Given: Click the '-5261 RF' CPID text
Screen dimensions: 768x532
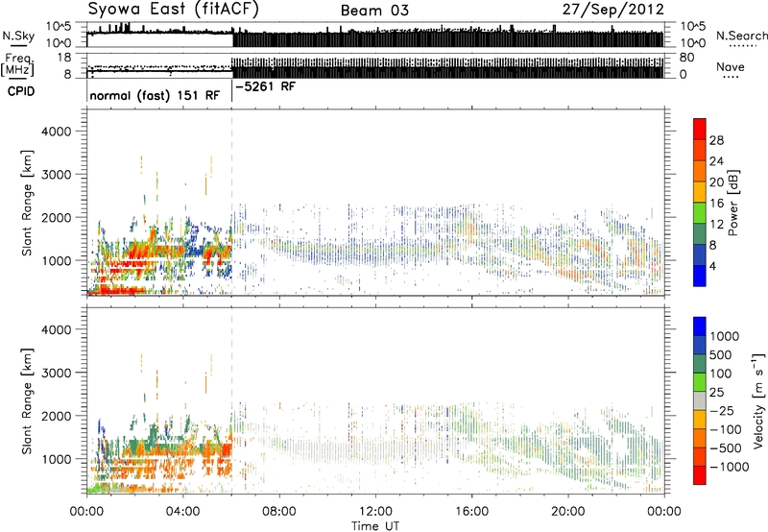Looking at the screenshot, I should click(x=266, y=86).
